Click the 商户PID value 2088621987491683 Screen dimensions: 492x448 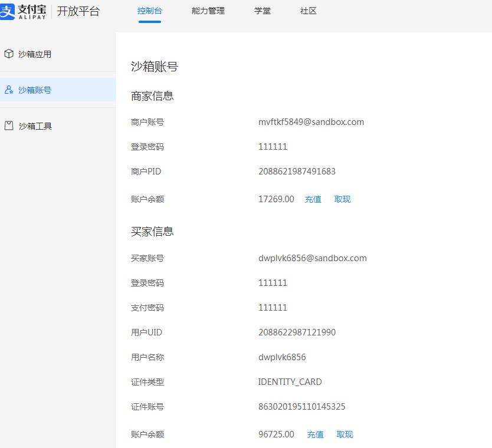pyautogui.click(x=298, y=172)
